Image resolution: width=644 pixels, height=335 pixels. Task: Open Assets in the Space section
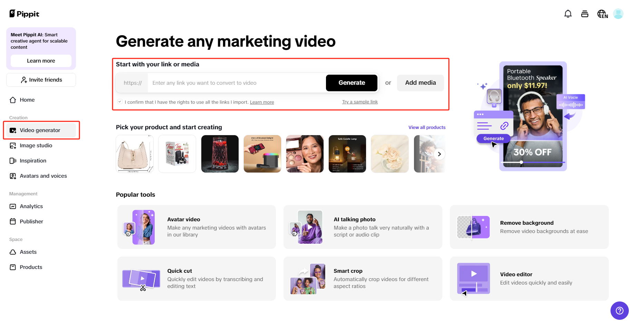(28, 252)
